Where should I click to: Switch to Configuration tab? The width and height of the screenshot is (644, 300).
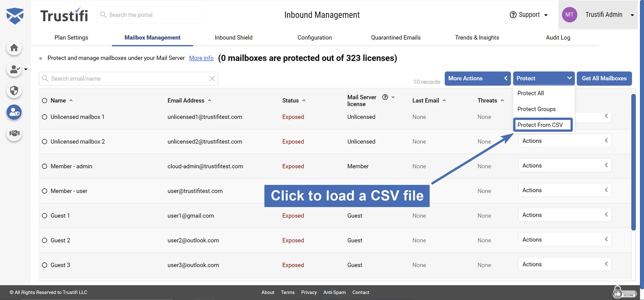tap(315, 38)
